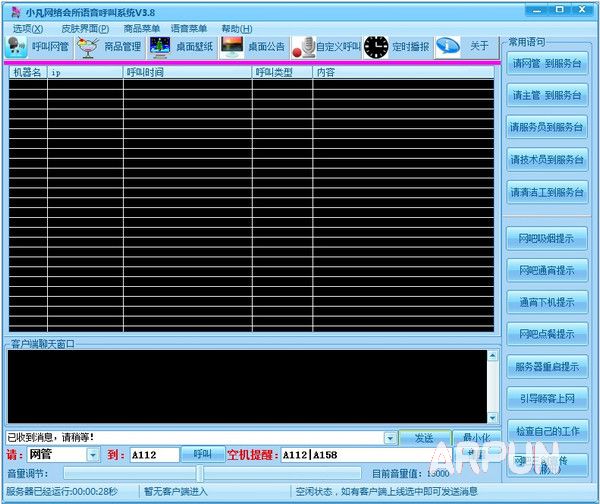This screenshot has width=600, height=504.
Task: Open the 语音菜单 menu
Action: point(189,29)
